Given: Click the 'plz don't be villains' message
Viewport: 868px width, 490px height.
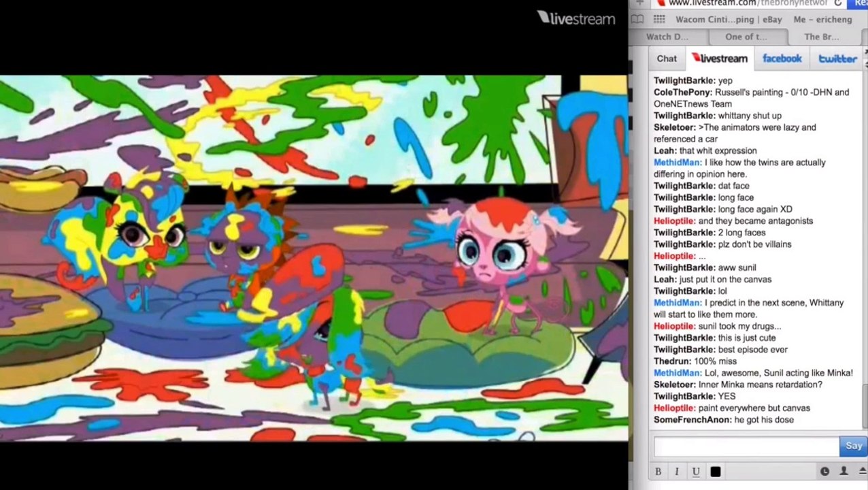Looking at the screenshot, I should click(x=754, y=244).
